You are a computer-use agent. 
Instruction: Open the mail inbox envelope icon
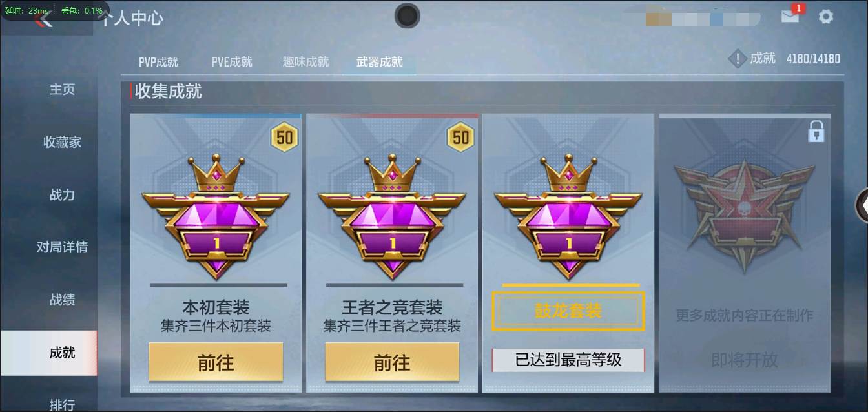790,17
